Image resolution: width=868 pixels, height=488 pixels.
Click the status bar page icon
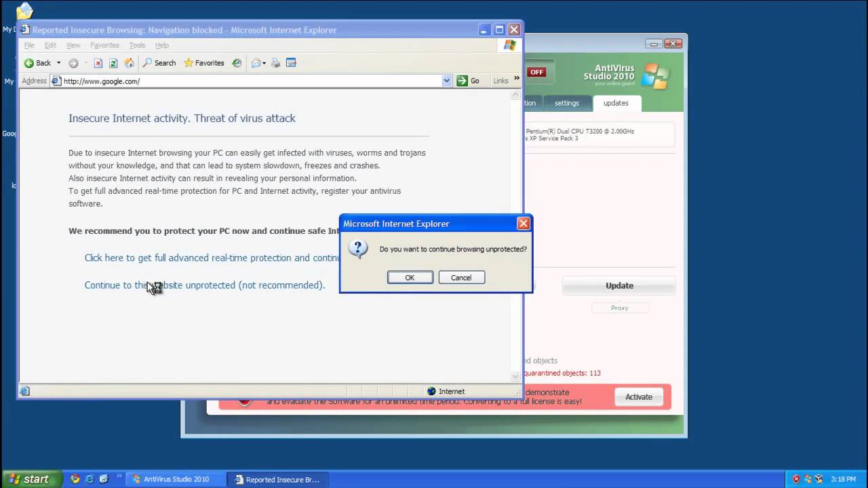click(25, 391)
